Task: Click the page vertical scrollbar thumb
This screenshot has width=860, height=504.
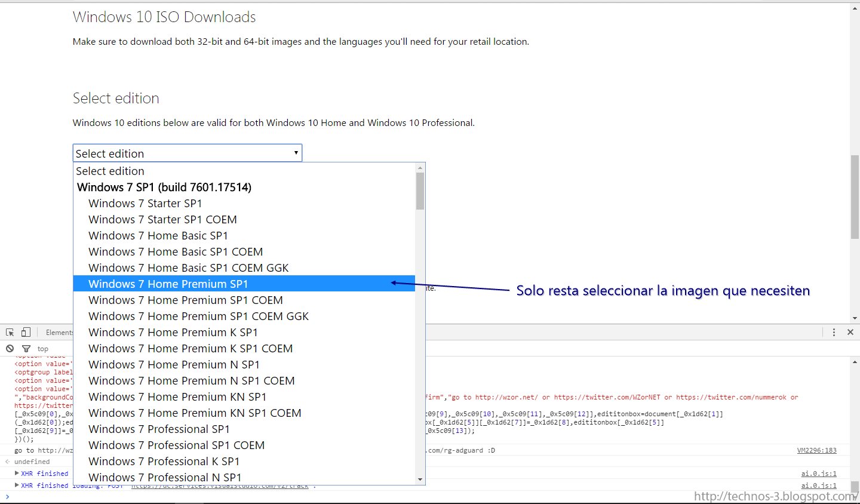Action: (855, 197)
